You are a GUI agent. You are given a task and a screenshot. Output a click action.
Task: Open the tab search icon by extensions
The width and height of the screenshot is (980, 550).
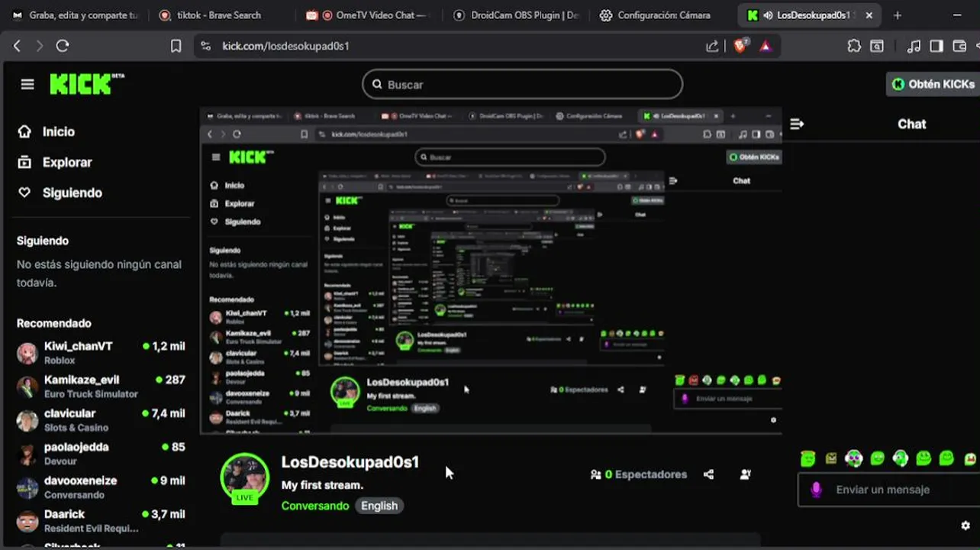[x=877, y=46]
